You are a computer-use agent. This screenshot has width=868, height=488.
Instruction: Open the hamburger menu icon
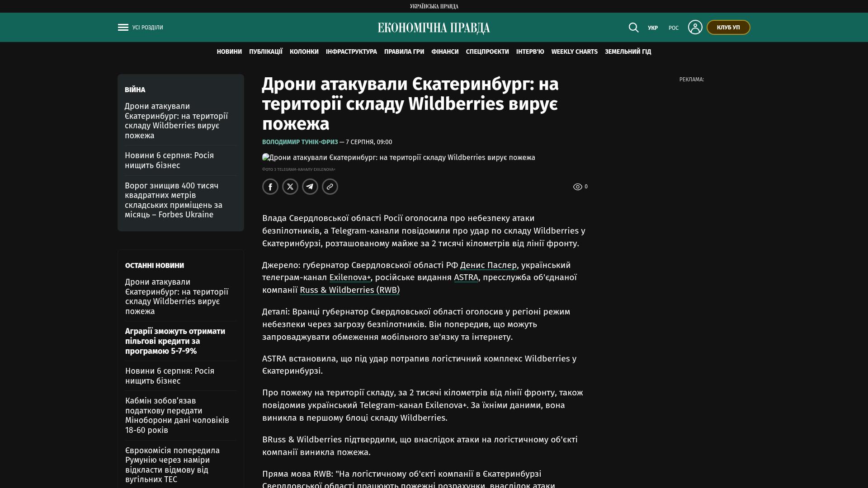123,28
